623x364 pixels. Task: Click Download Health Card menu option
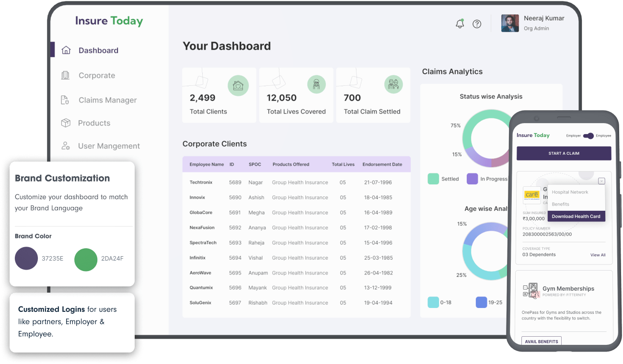[x=576, y=216]
